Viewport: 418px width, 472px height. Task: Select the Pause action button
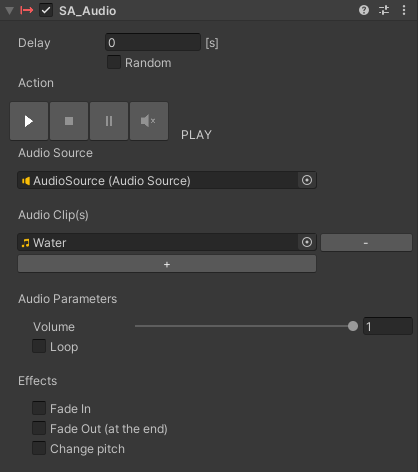[109, 121]
